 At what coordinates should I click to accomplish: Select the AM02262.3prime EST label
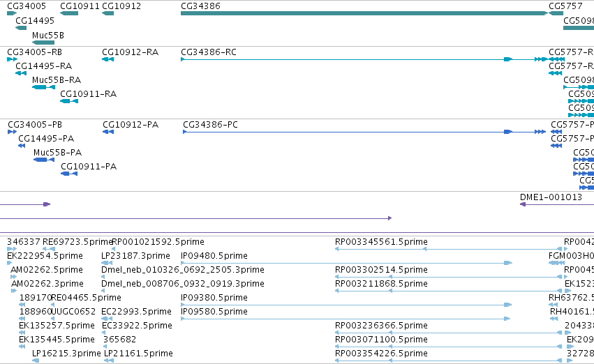[47, 283]
